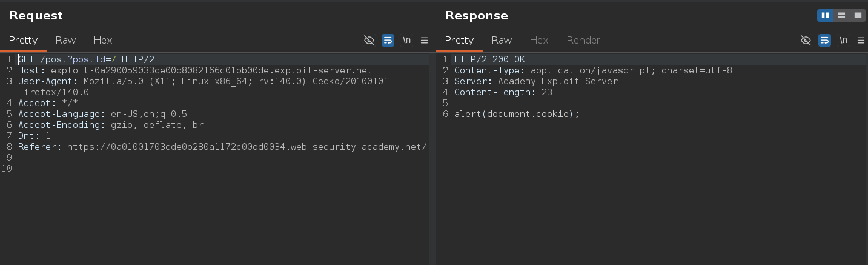
Task: Toggle hide non-printable characters in Response panel
Action: (x=806, y=40)
